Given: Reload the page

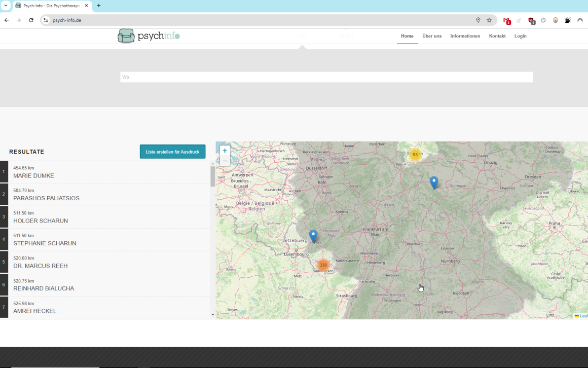Looking at the screenshot, I should (31, 20).
